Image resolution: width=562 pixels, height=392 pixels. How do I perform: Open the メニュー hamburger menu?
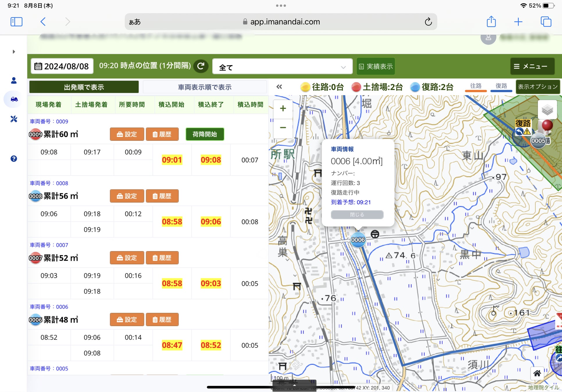(532, 66)
